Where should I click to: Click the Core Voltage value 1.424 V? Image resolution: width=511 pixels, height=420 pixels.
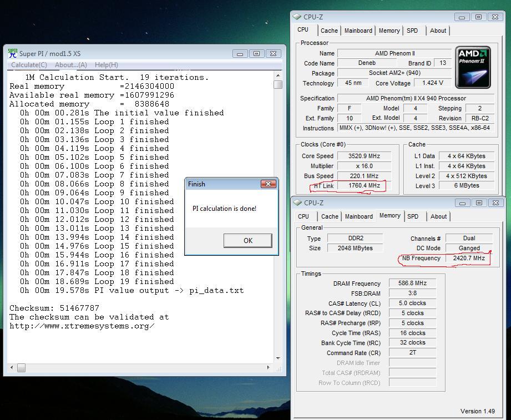pyautogui.click(x=432, y=83)
